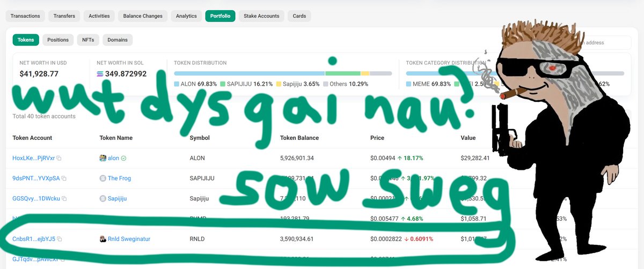This screenshot has width=644, height=269.
Task: Click the Token Balance column header
Action: coord(299,138)
